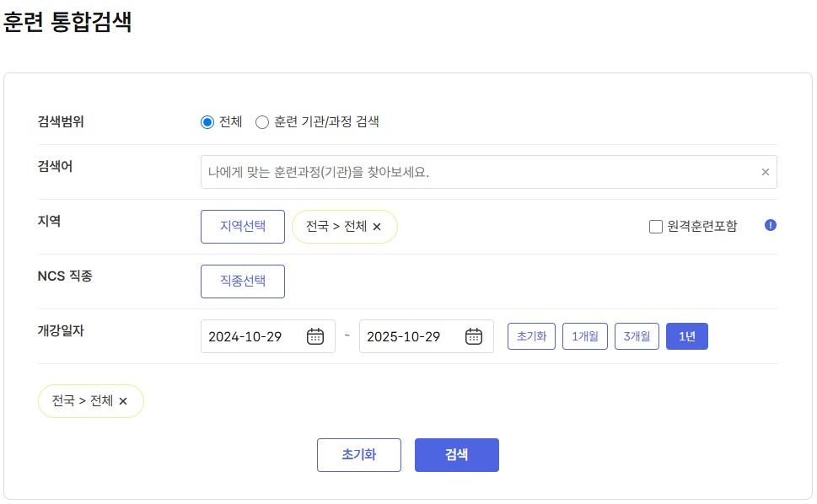Click the 초기화 date reset button

(530, 335)
